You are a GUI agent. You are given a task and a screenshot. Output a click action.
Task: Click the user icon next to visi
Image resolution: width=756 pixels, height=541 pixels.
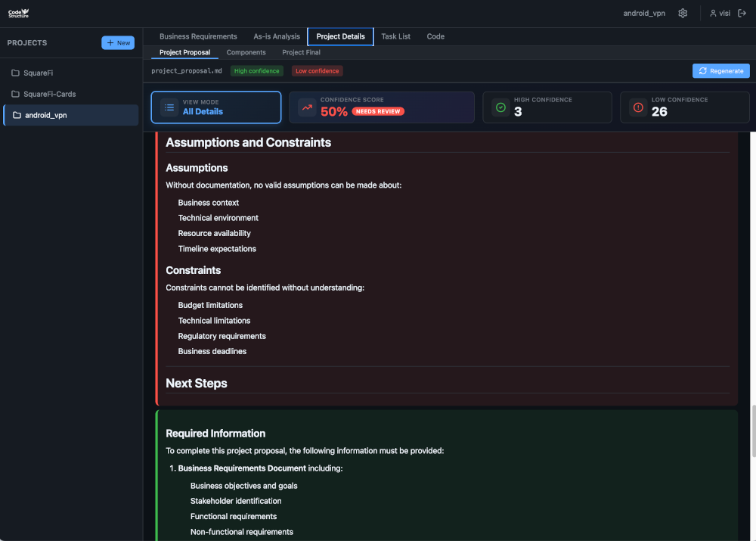click(712, 13)
